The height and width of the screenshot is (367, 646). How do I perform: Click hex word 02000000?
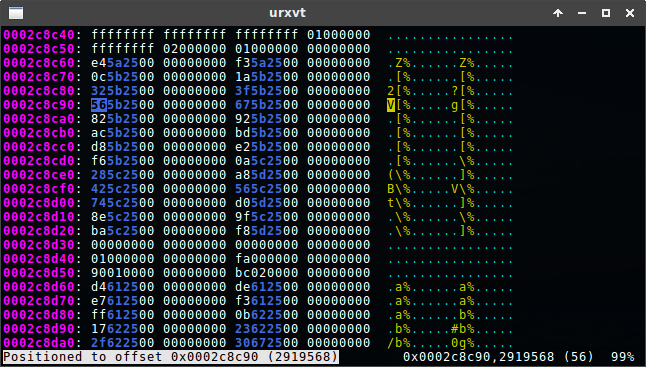pyautogui.click(x=194, y=49)
